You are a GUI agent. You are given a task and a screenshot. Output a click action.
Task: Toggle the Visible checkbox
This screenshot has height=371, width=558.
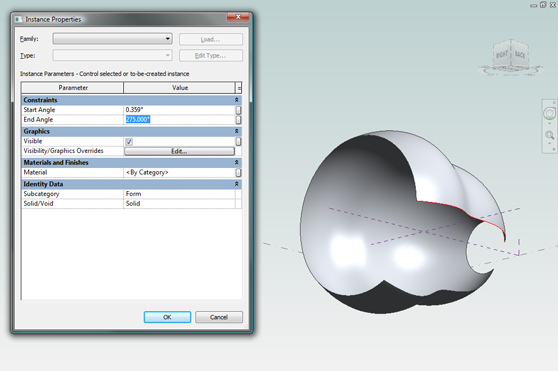129,142
